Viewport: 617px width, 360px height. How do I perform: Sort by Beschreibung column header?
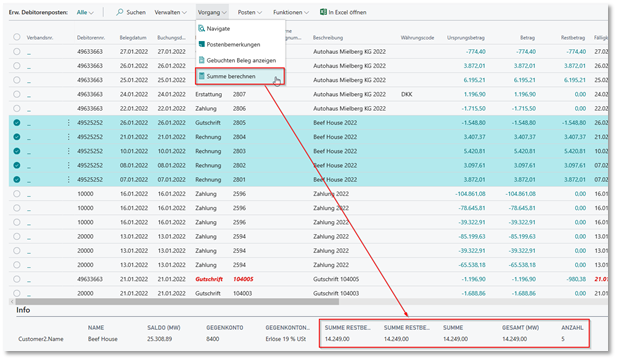pos(328,38)
